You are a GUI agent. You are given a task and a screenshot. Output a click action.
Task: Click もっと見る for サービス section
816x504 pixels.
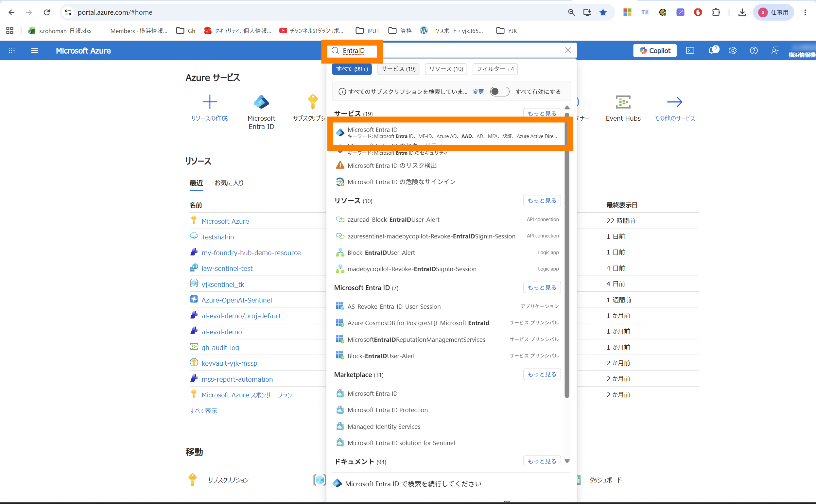pyautogui.click(x=542, y=113)
